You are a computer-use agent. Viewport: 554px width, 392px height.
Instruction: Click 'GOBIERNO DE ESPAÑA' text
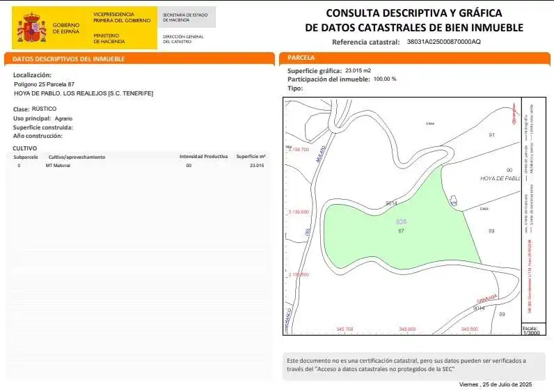click(66, 29)
